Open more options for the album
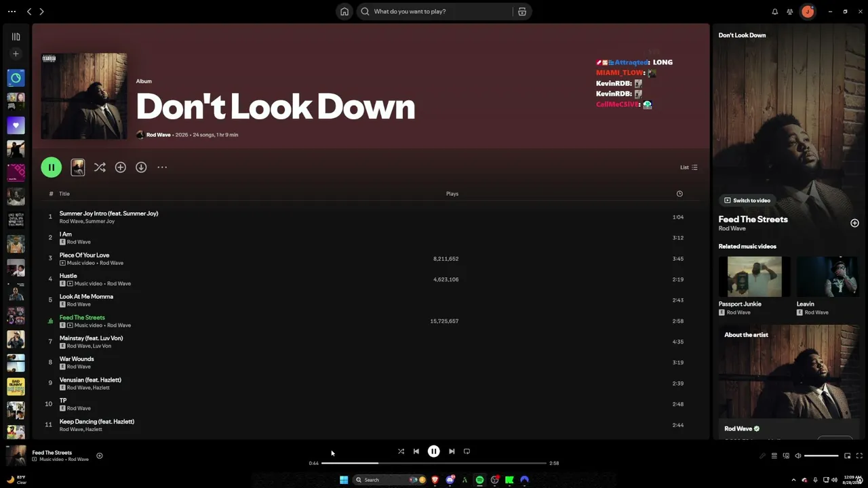The image size is (868, 488). click(162, 167)
